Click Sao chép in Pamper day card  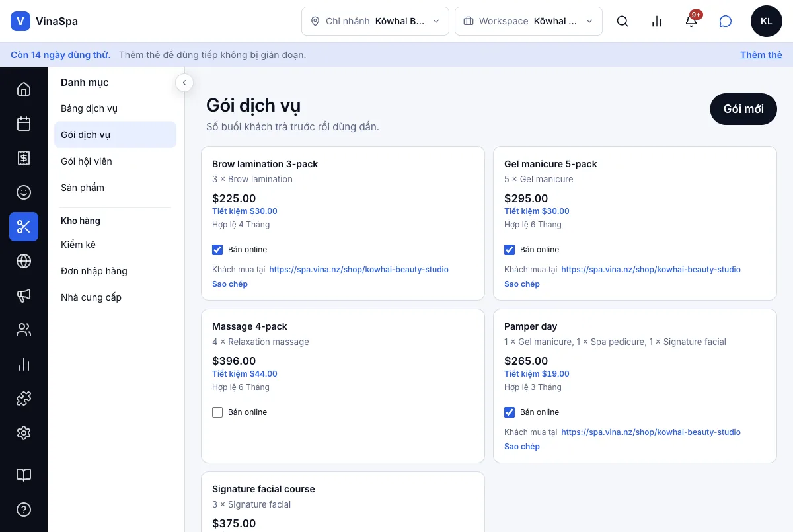tap(522, 447)
